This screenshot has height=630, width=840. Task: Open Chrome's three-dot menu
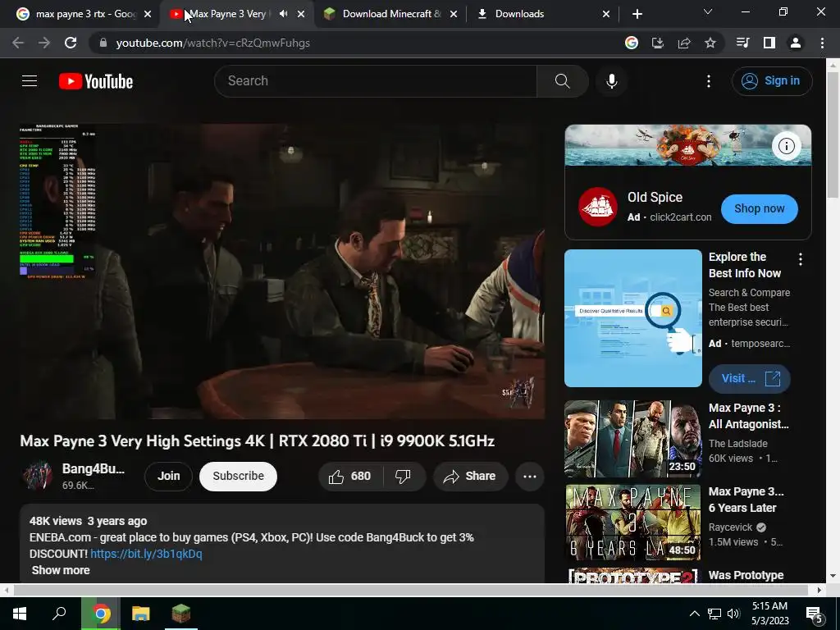822,43
